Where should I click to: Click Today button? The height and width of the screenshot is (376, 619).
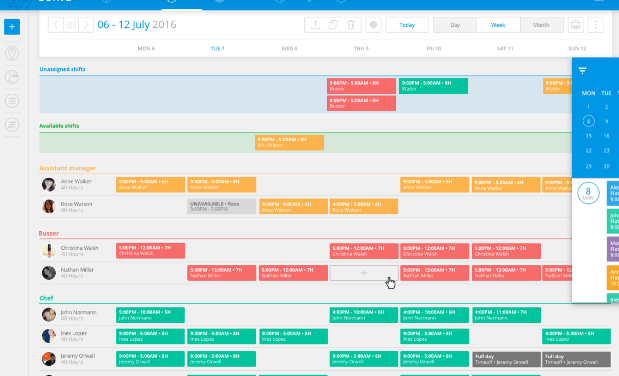pos(407,25)
